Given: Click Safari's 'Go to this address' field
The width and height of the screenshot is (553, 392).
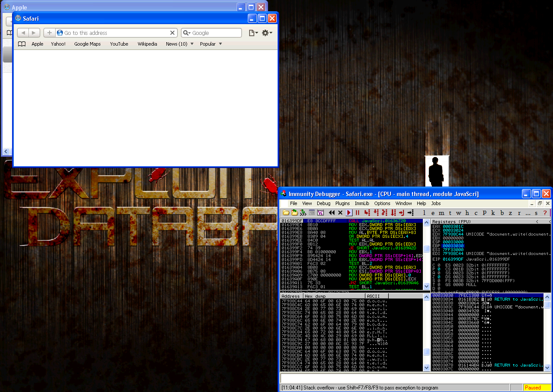Looking at the screenshot, I should click(x=116, y=33).
